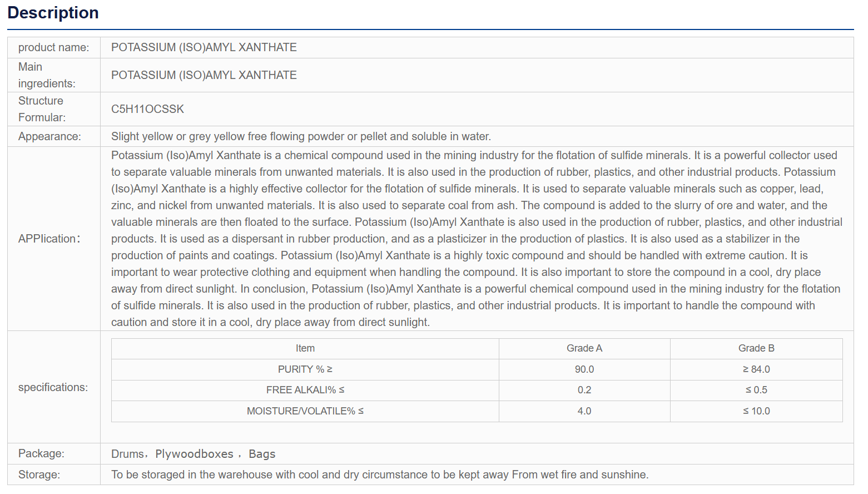Select the product name label cell
Image resolution: width=868 pixels, height=494 pixels.
click(54, 47)
